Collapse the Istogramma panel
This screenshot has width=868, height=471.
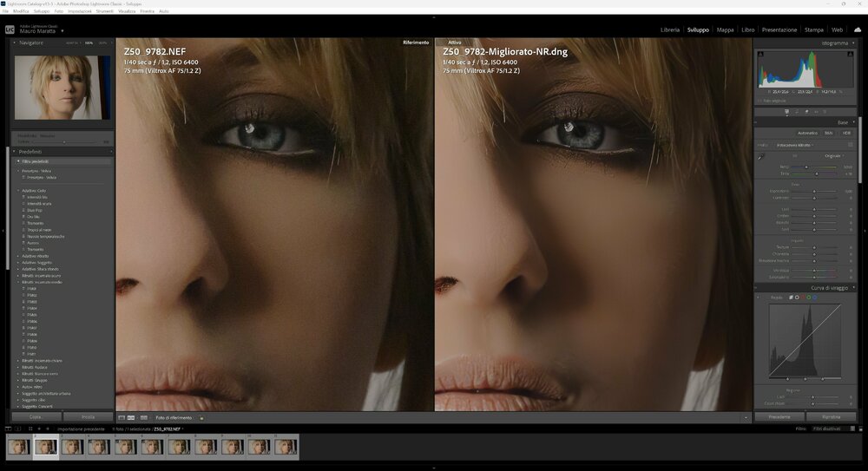(x=853, y=43)
